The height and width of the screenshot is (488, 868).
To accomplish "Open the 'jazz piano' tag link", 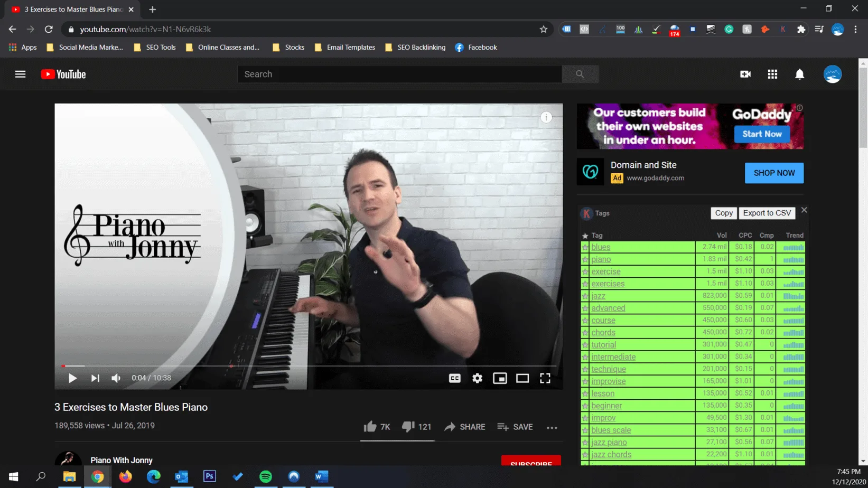I will click(x=609, y=443).
